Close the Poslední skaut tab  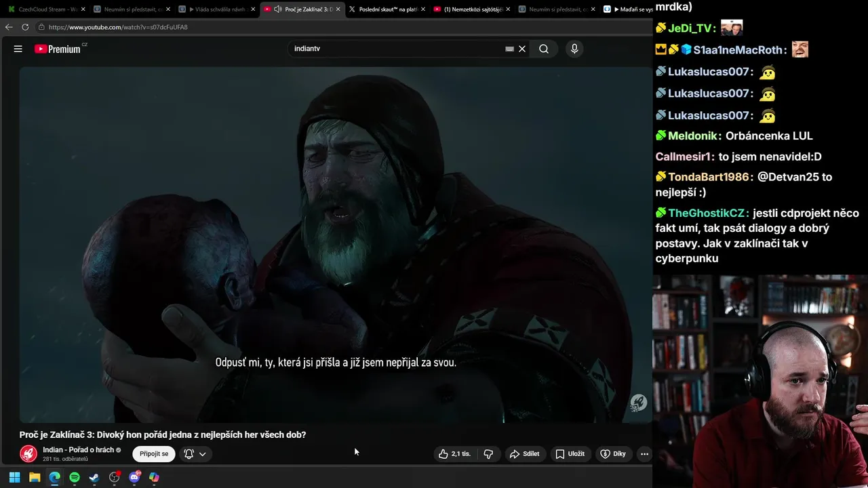click(x=423, y=9)
